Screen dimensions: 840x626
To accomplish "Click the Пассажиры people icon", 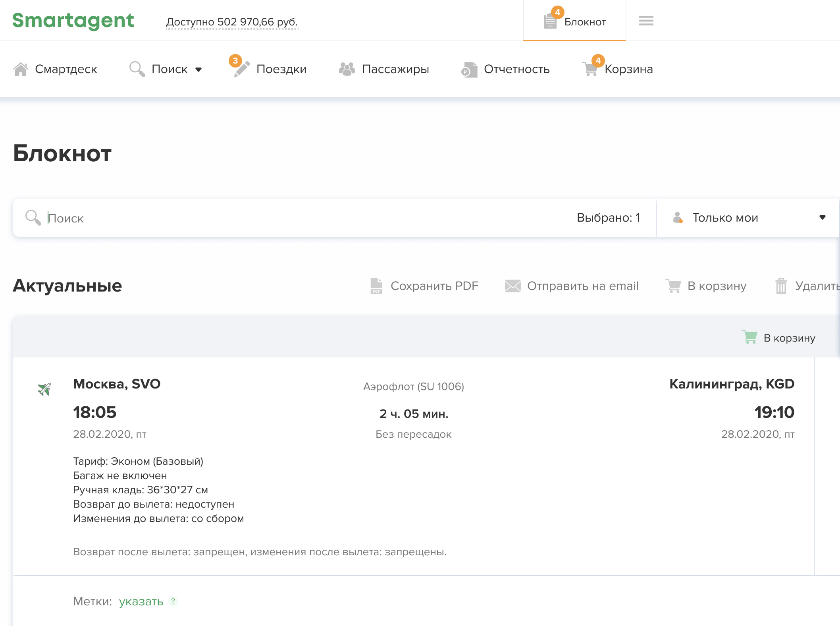I will point(347,69).
